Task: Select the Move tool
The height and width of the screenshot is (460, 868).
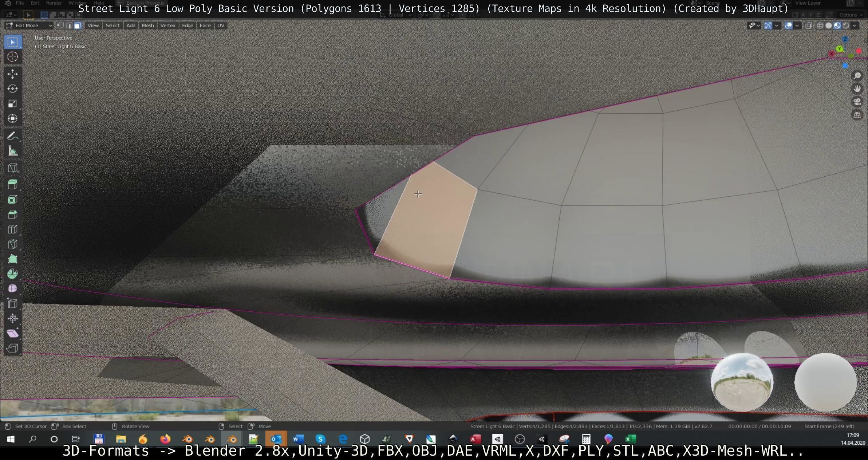Action: (x=12, y=74)
